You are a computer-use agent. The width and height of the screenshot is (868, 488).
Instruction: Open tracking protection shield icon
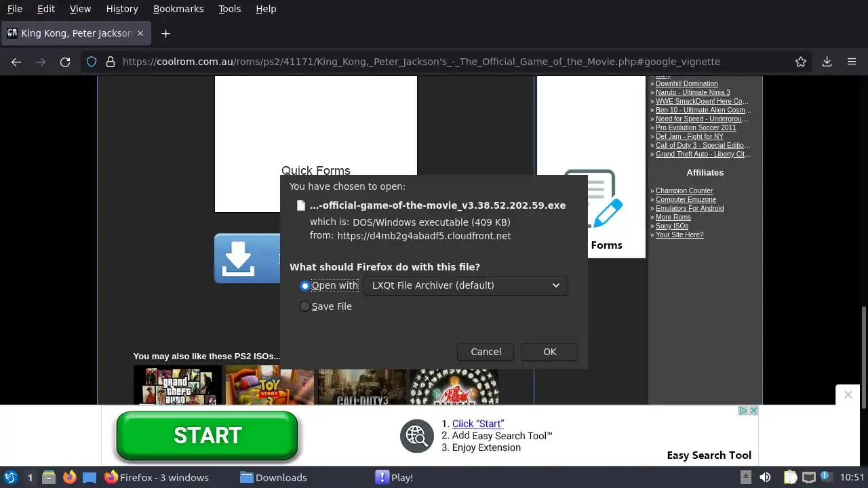[92, 62]
